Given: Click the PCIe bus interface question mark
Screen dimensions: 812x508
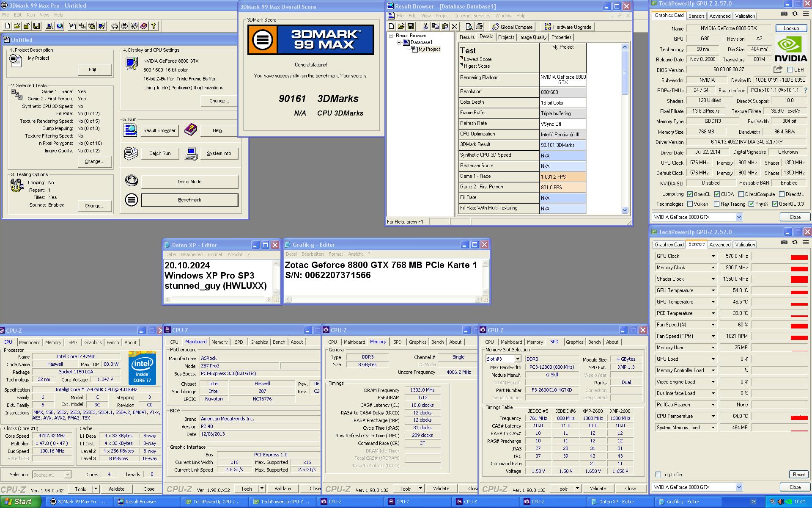Looking at the screenshot, I should (x=805, y=90).
